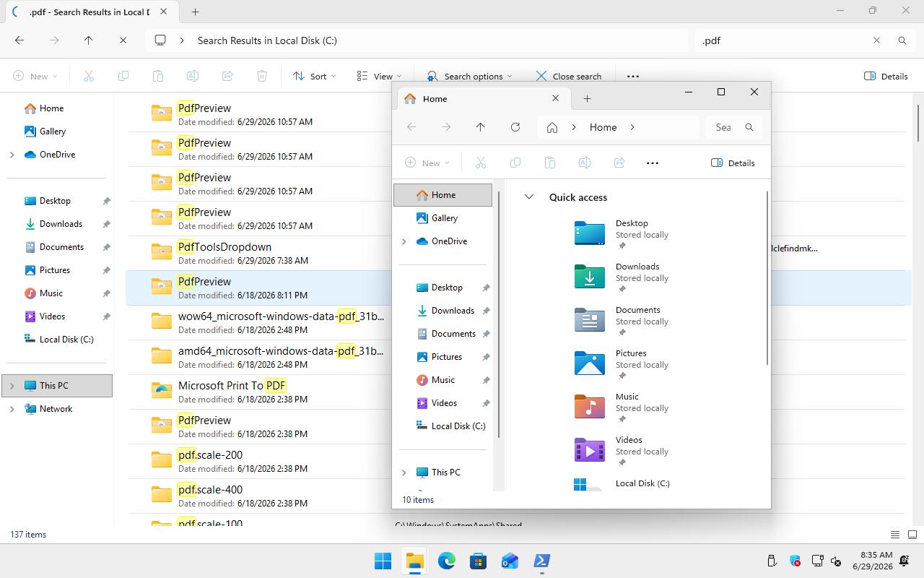Go up one level in the Home window

481,127
